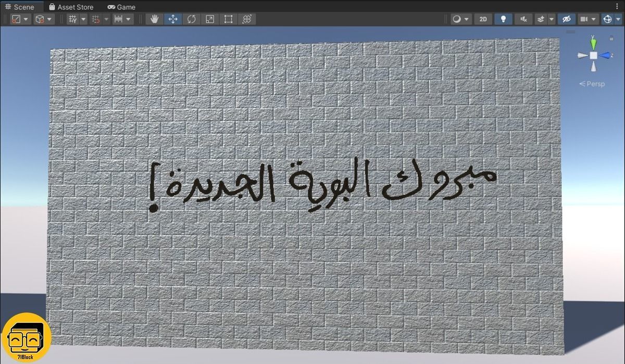Select the Move tool

pyautogui.click(x=173, y=19)
